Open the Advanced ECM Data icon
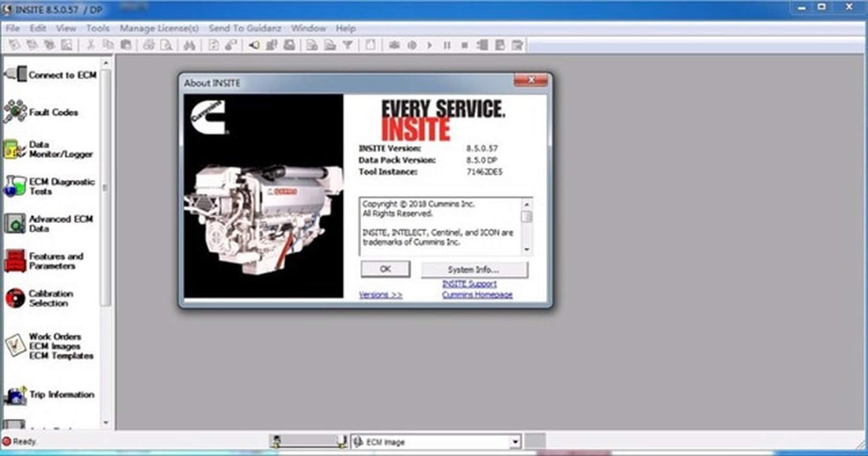Screen dimensions: 868x456 pyautogui.click(x=15, y=223)
